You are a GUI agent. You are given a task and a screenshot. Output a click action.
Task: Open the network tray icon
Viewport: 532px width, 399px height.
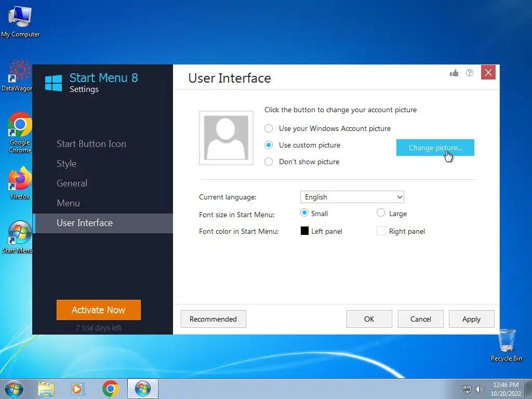[467, 390]
